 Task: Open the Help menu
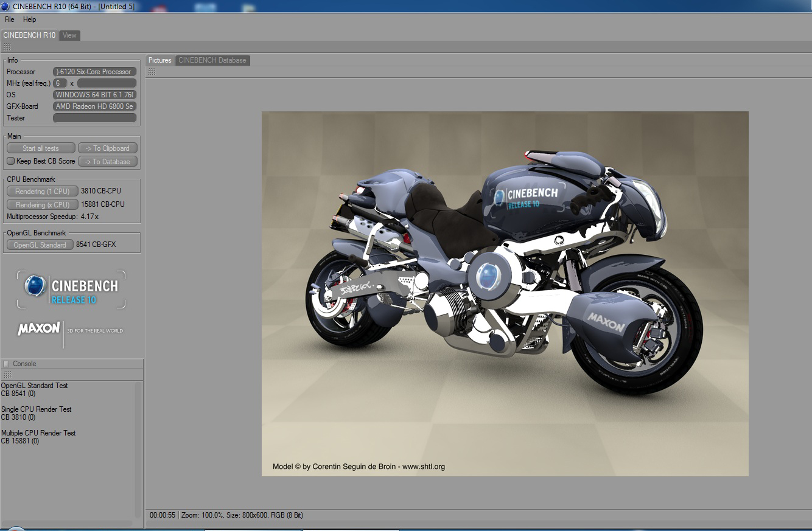tap(30, 19)
